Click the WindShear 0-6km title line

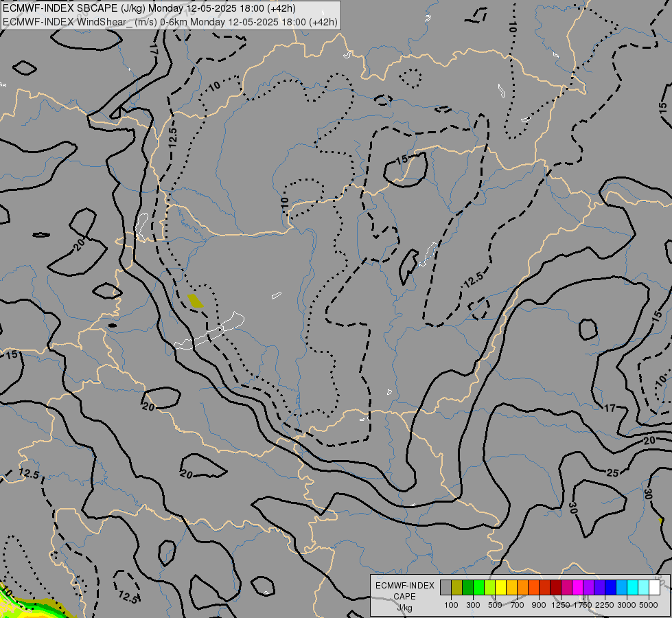point(170,22)
